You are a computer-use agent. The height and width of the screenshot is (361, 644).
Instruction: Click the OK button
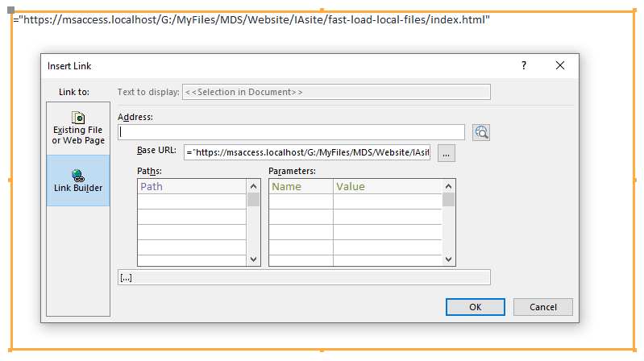(476, 307)
